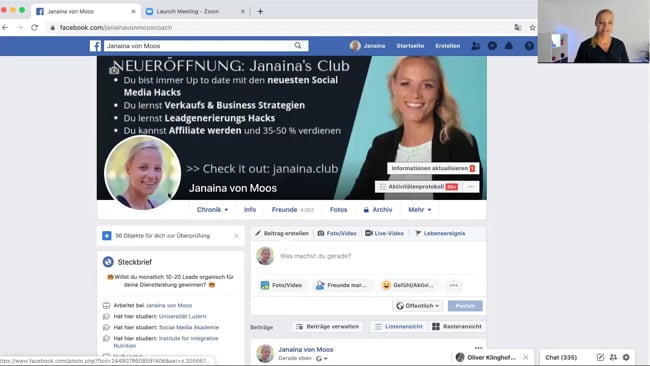The height and width of the screenshot is (366, 650).
Task: Open Öffentlich audience dropdown
Action: click(417, 306)
